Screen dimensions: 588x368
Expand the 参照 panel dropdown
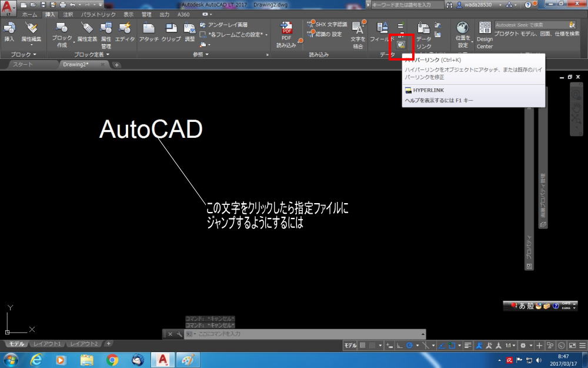201,54
